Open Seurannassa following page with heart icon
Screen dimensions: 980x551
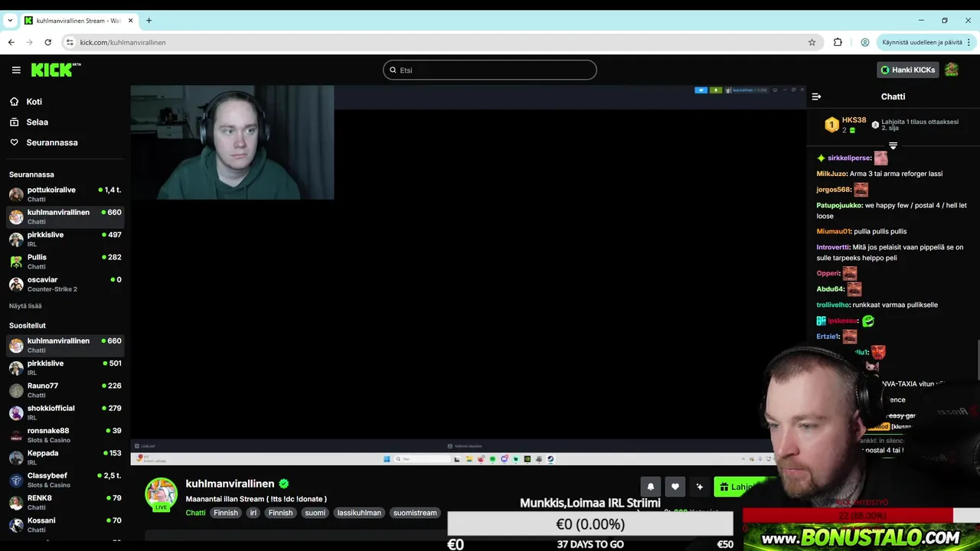51,142
